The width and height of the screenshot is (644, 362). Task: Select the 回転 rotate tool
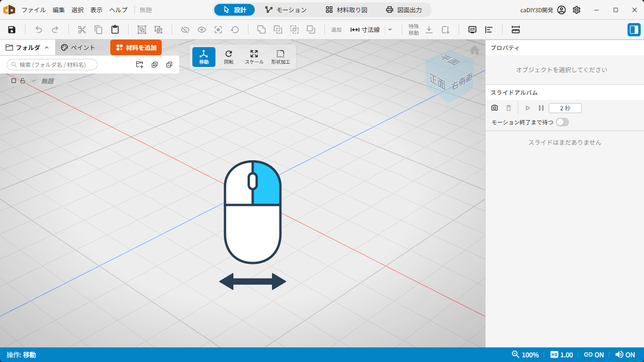pos(229,57)
